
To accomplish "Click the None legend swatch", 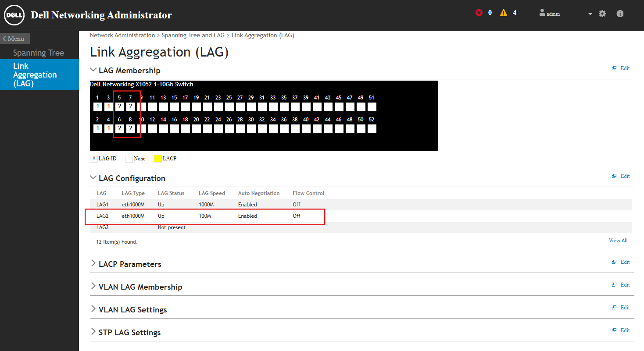I will click(x=129, y=159).
